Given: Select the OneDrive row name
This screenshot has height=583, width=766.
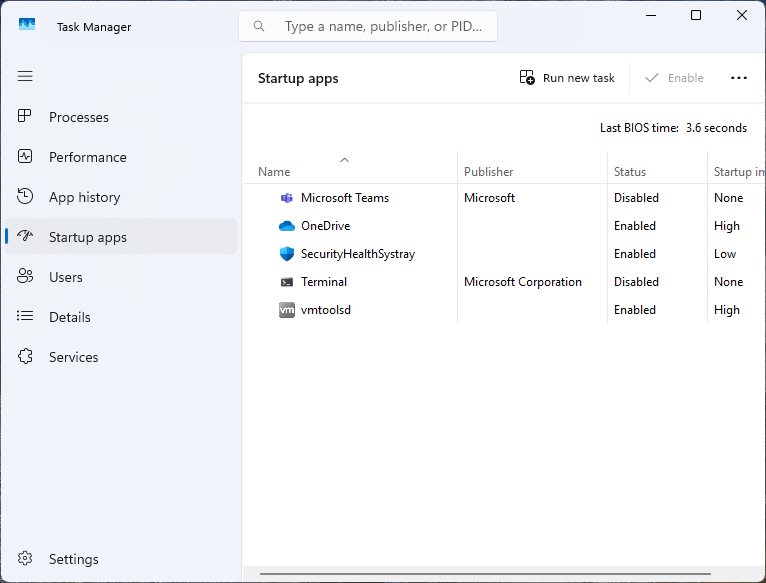Looking at the screenshot, I should tap(325, 226).
